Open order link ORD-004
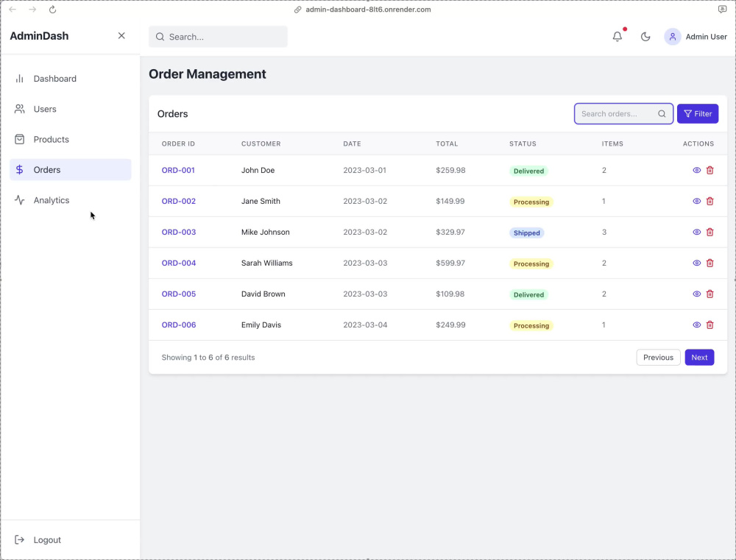This screenshot has height=560, width=736. (x=179, y=263)
